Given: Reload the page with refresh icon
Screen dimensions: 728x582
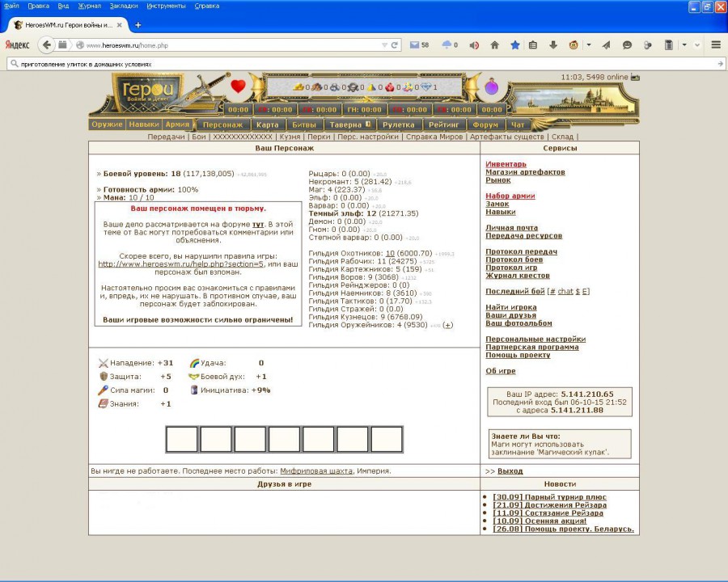Looking at the screenshot, I should pyautogui.click(x=395, y=45).
